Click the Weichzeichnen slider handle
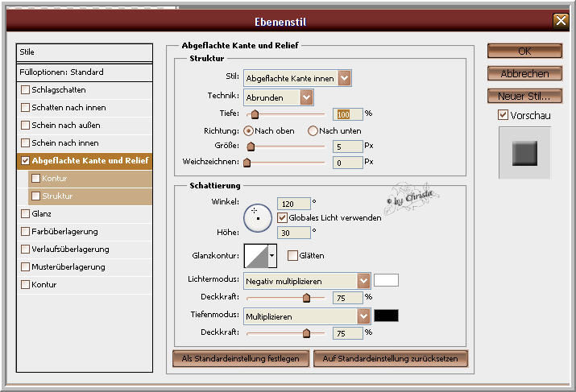Image resolution: width=576 pixels, height=392 pixels. click(x=247, y=163)
